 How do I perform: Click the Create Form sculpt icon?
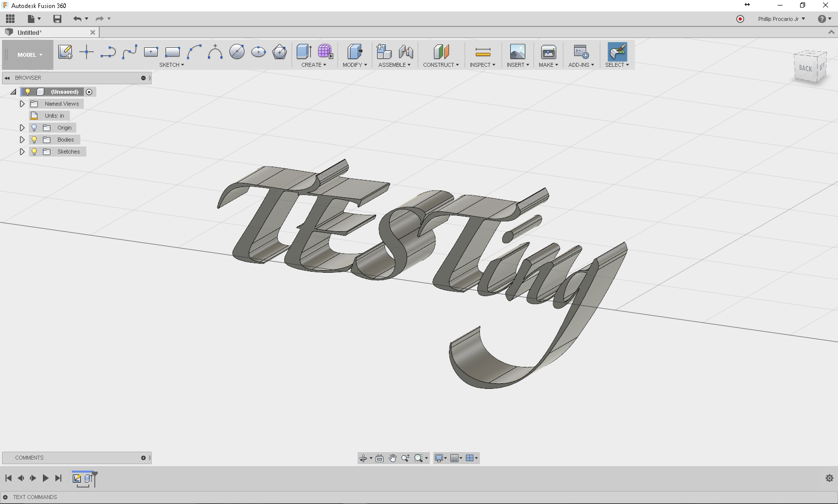tap(325, 52)
